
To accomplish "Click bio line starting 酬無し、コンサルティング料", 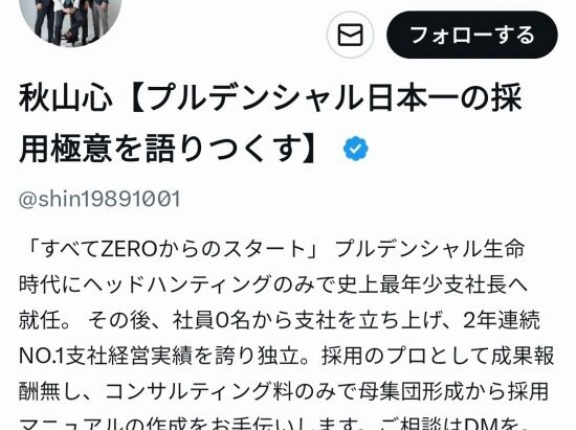I will coord(284,391).
